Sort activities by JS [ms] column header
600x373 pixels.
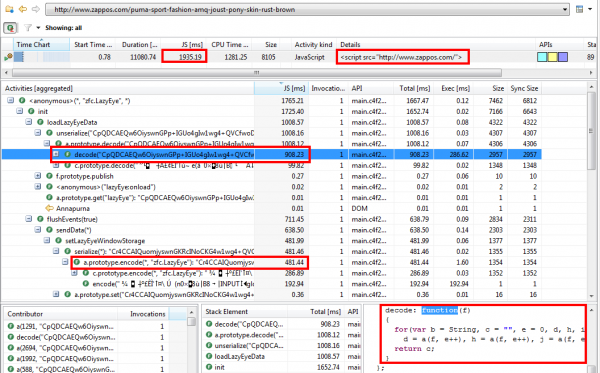[x=281, y=88]
